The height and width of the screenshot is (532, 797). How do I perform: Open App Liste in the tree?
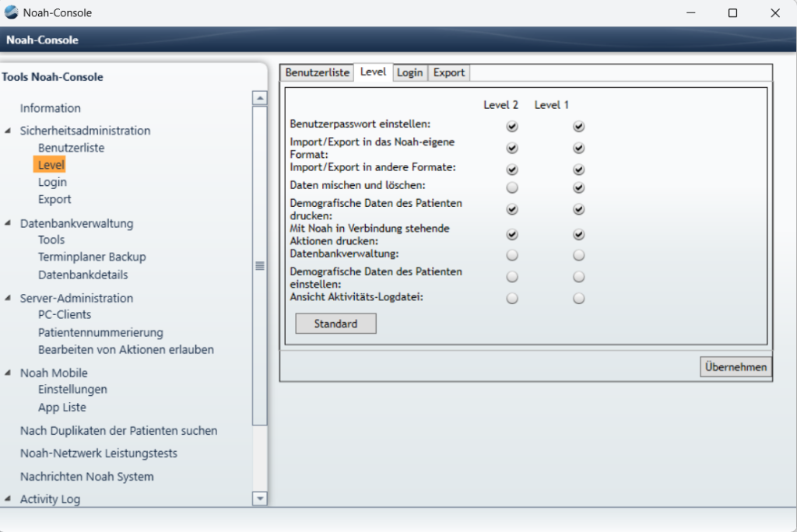(x=62, y=408)
